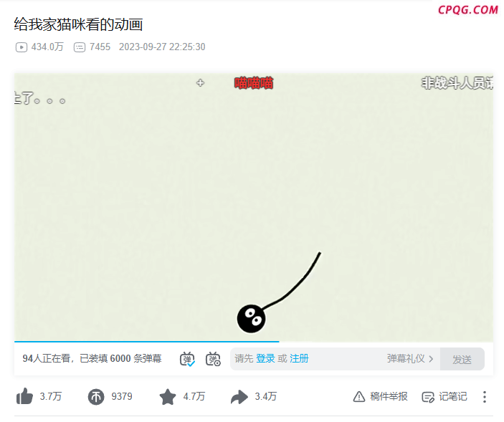Expand 弹幕礼仪 chevron

tap(431, 359)
